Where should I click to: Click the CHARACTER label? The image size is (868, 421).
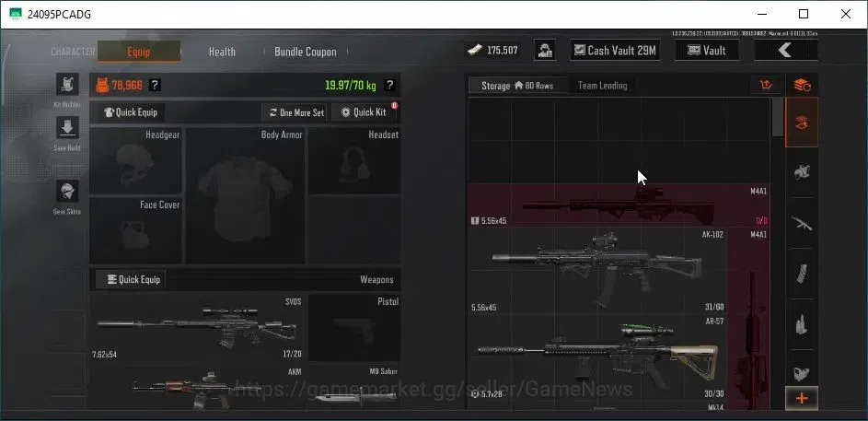coord(73,52)
